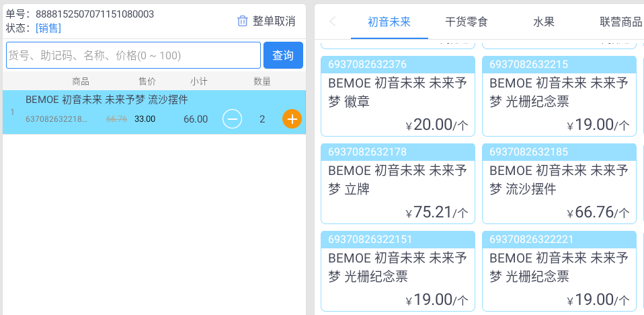Increase quantity with the orange plus icon
This screenshot has height=315, width=644.
point(292,119)
